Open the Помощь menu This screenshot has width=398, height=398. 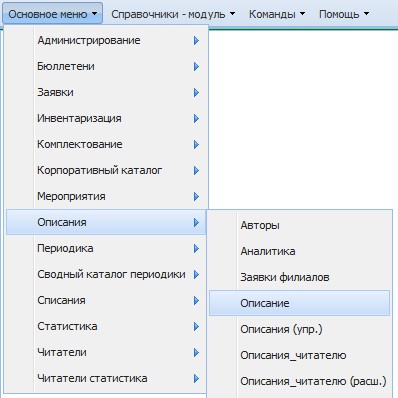344,14
